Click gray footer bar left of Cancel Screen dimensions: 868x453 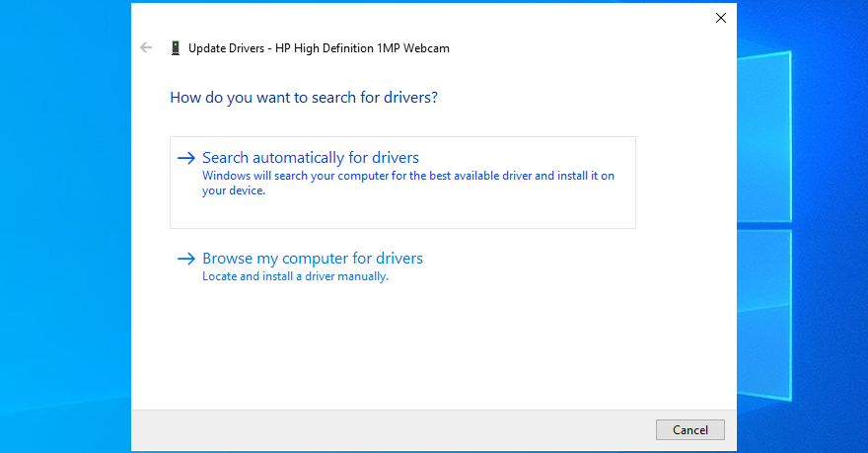[x=395, y=429]
